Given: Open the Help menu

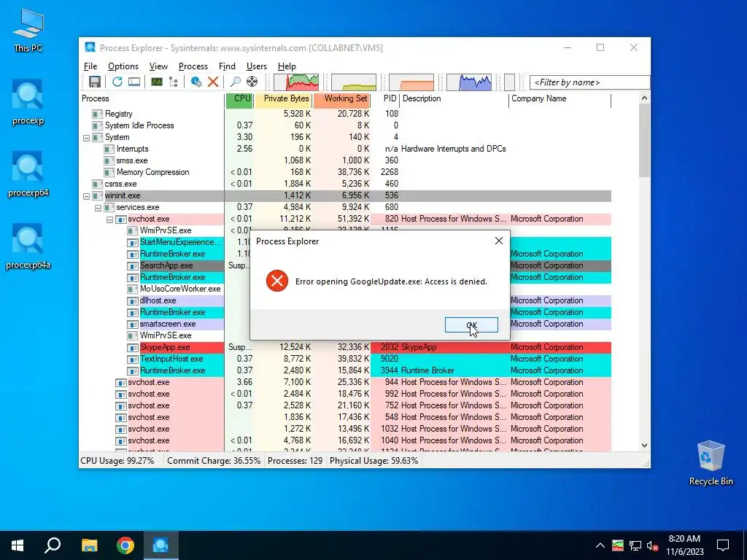Looking at the screenshot, I should [287, 66].
